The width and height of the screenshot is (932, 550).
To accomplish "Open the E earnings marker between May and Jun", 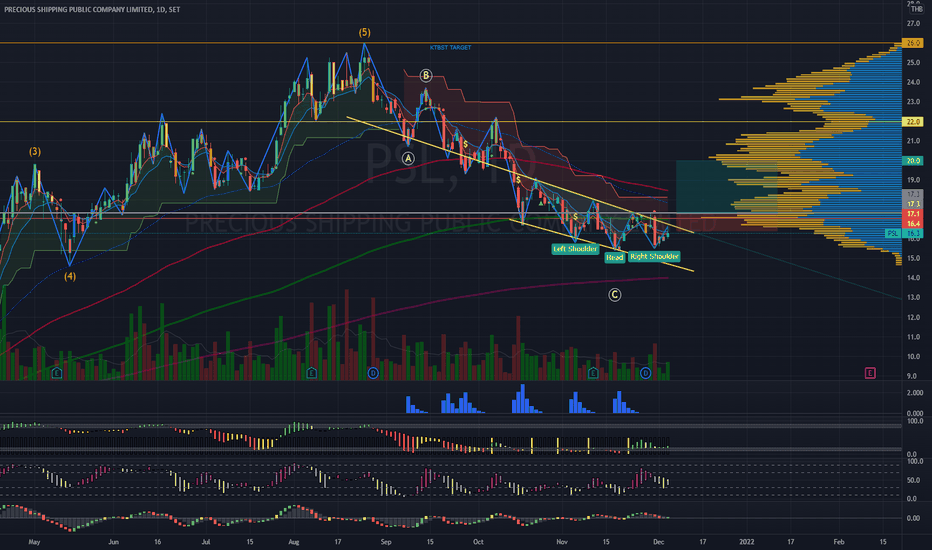I will point(56,373).
